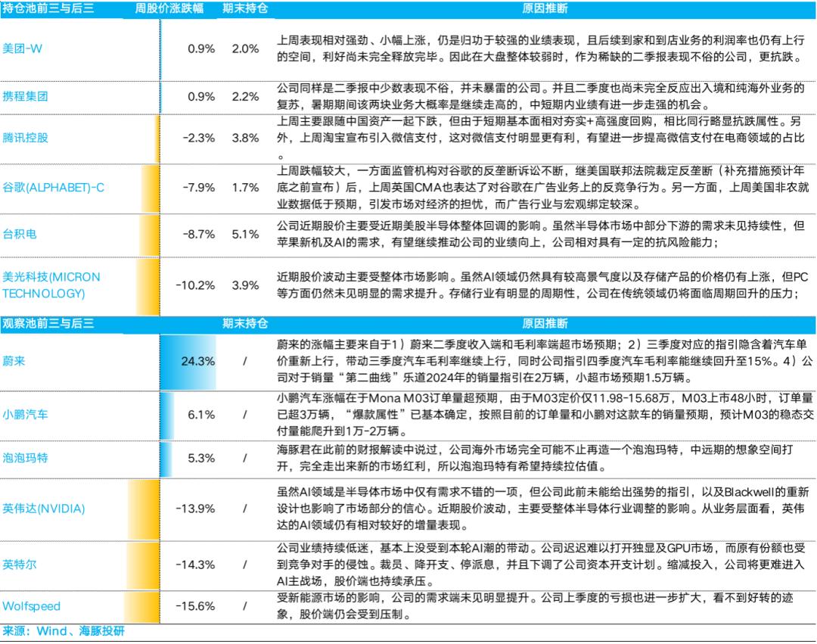Click the -15.6% change for Wolfspeed
The width and height of the screenshot is (817, 644).
pos(195,606)
